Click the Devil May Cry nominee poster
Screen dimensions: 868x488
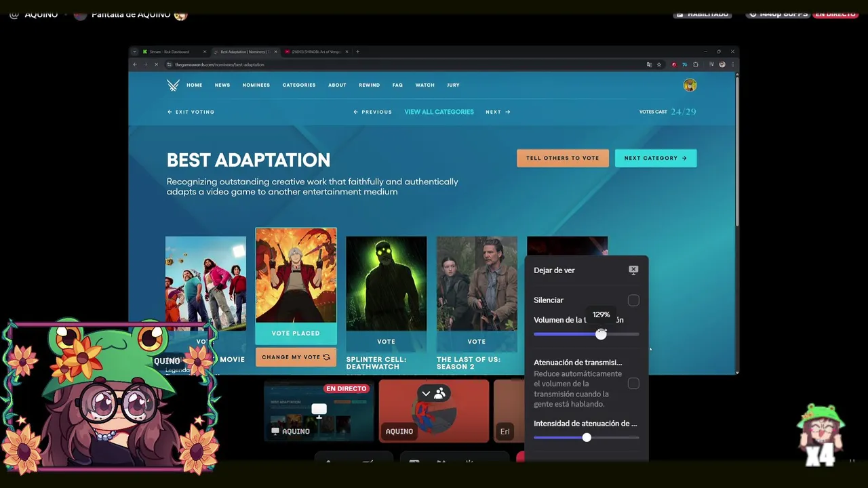click(x=296, y=276)
